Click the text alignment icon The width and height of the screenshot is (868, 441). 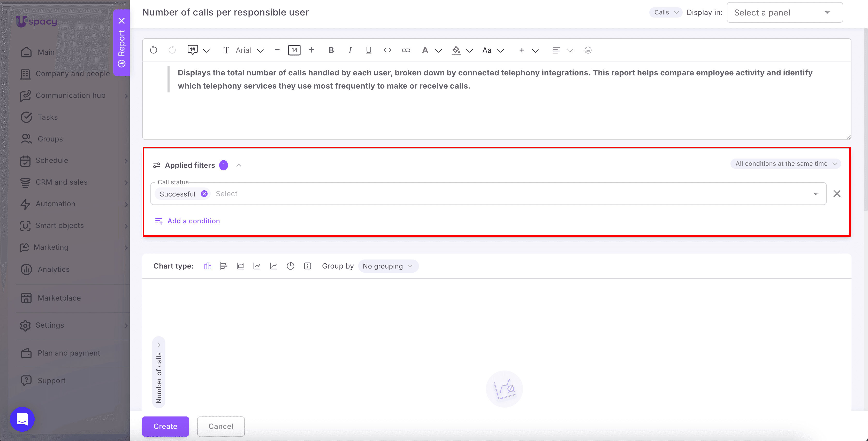tap(556, 50)
